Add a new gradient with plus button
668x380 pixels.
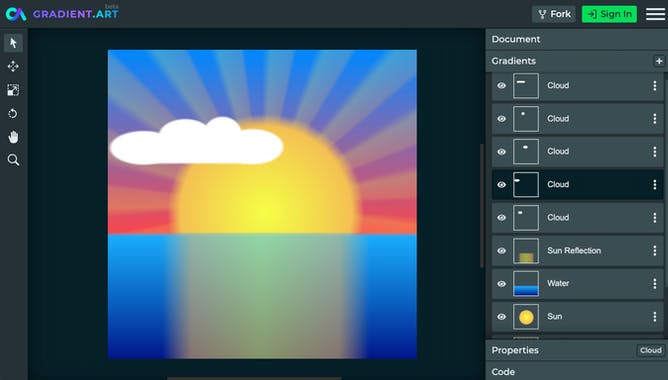(659, 61)
